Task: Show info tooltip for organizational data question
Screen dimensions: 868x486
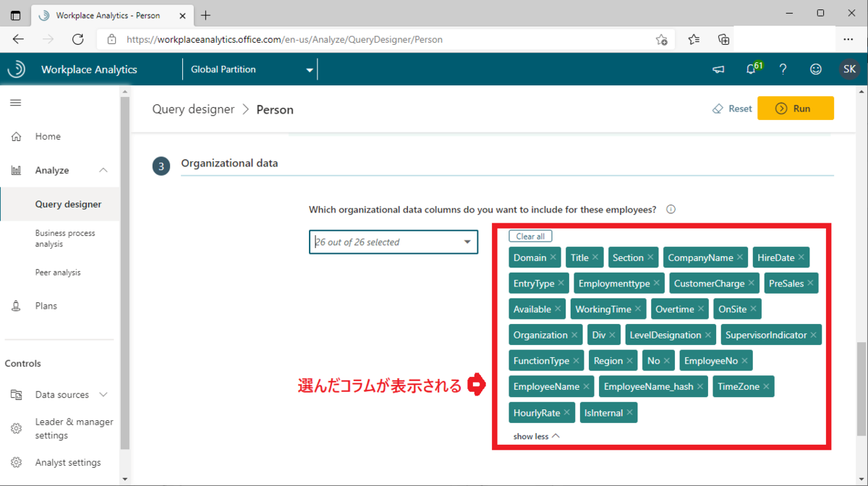Action: [671, 210]
